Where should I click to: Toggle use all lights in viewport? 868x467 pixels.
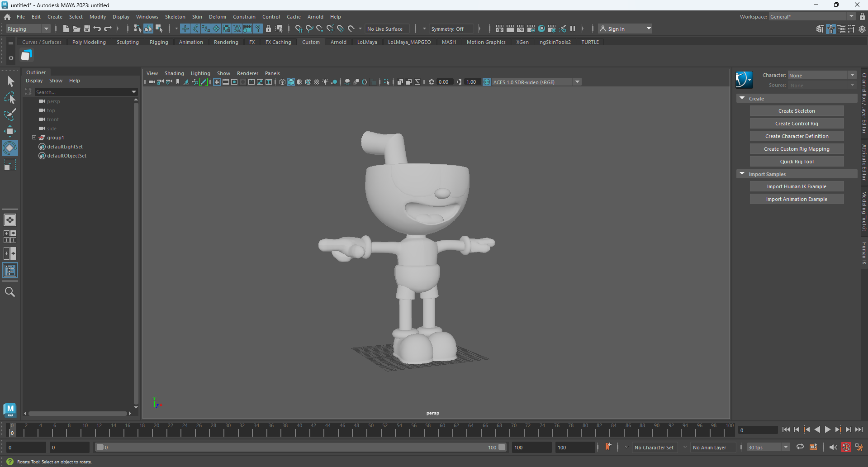[325, 82]
